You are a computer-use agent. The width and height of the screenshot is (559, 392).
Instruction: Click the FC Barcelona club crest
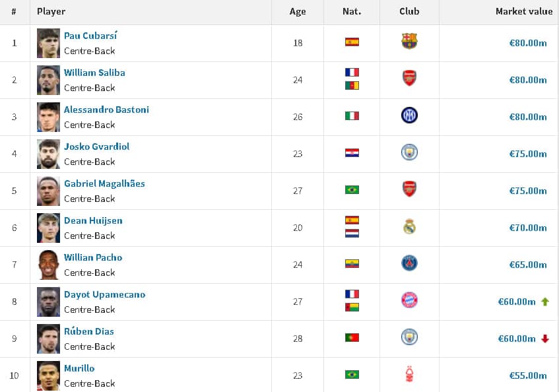pos(409,42)
